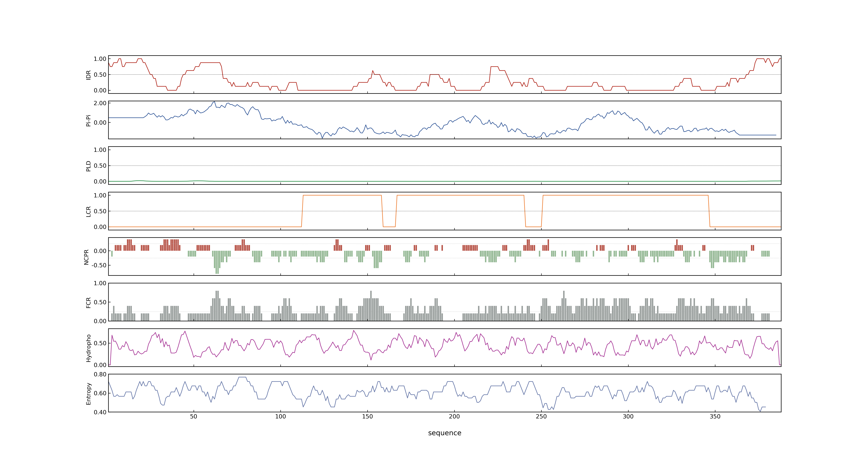Click the -0.50 tick on NCPR axis
This screenshot has width=868, height=463.
(99, 265)
